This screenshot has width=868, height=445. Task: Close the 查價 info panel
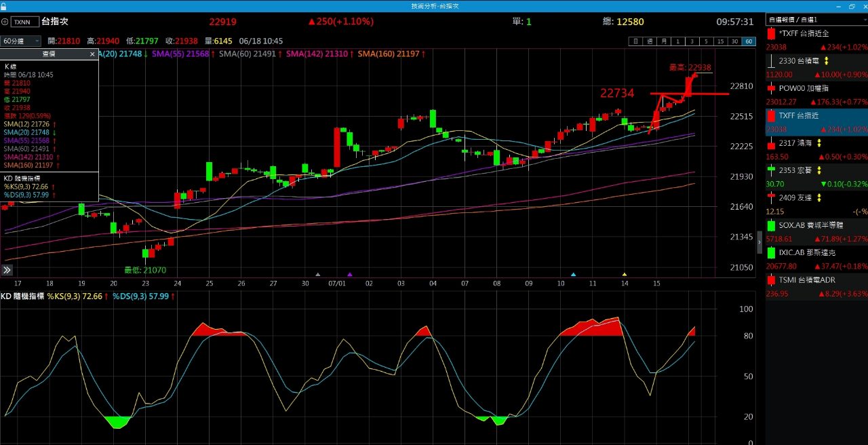coord(92,54)
